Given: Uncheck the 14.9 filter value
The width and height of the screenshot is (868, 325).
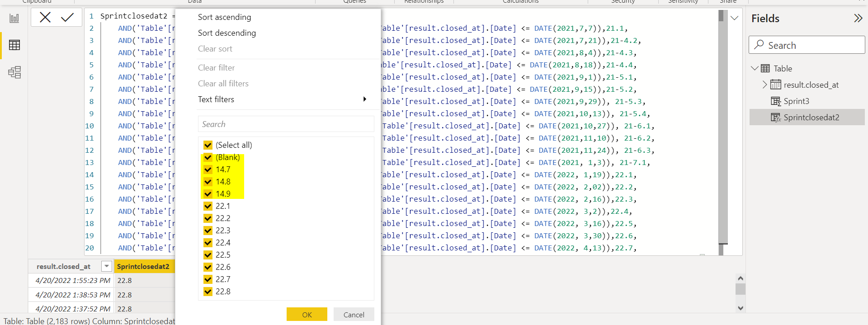Looking at the screenshot, I should click(x=208, y=194).
